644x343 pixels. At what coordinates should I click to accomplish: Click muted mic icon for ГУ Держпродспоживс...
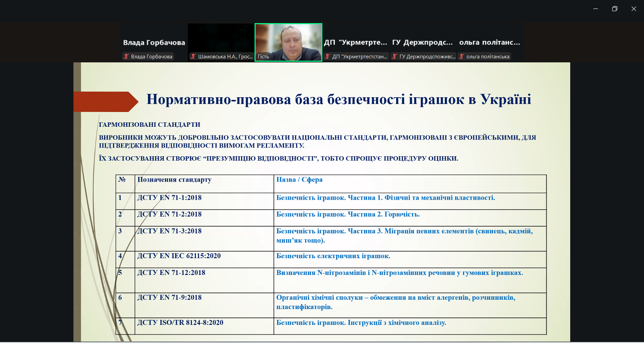click(394, 57)
